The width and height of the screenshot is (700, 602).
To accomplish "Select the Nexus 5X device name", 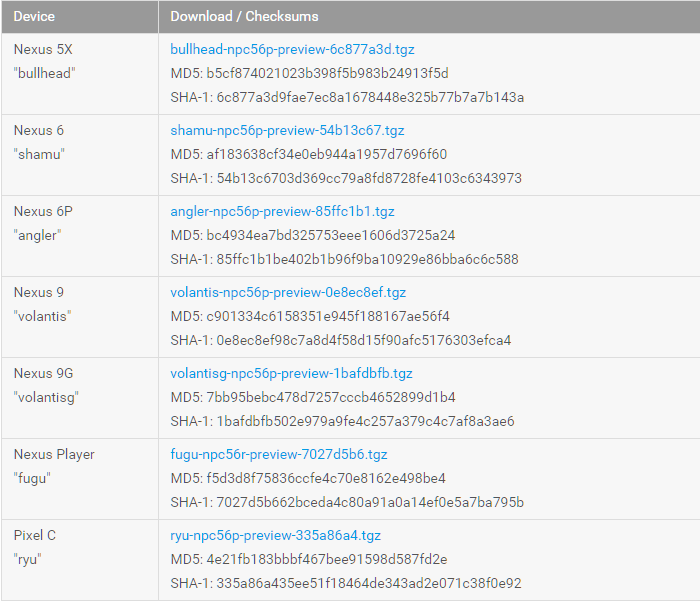I will pyautogui.click(x=41, y=49).
